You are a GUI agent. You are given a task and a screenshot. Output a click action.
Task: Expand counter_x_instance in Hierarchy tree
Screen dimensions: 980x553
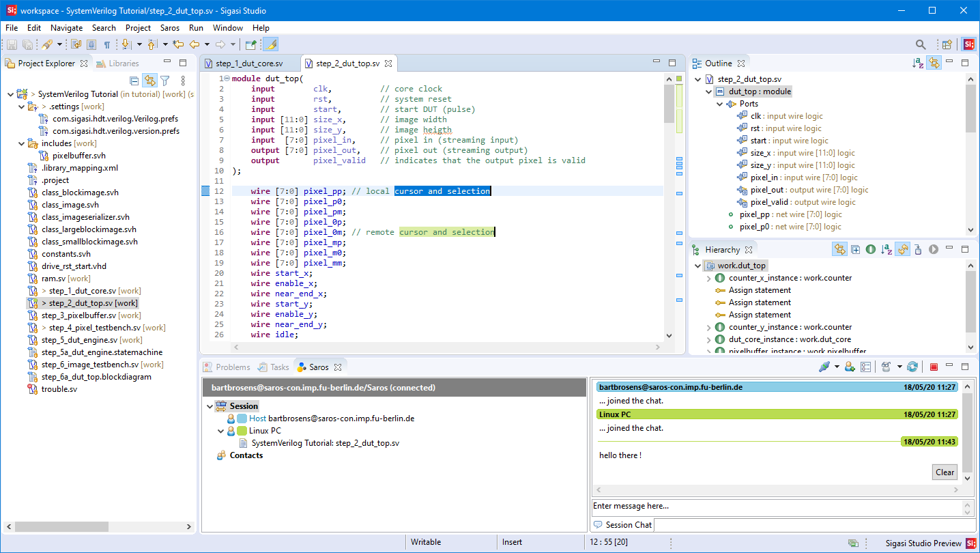click(709, 278)
